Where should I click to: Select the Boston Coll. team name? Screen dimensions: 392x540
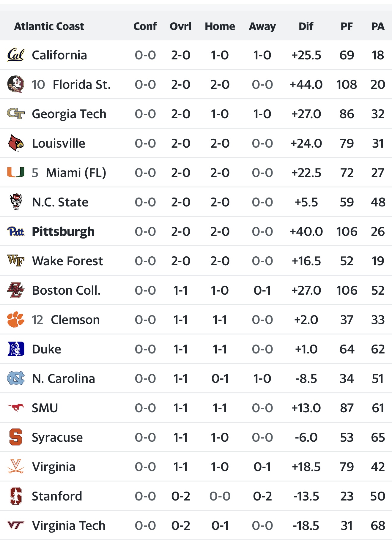pos(66,290)
